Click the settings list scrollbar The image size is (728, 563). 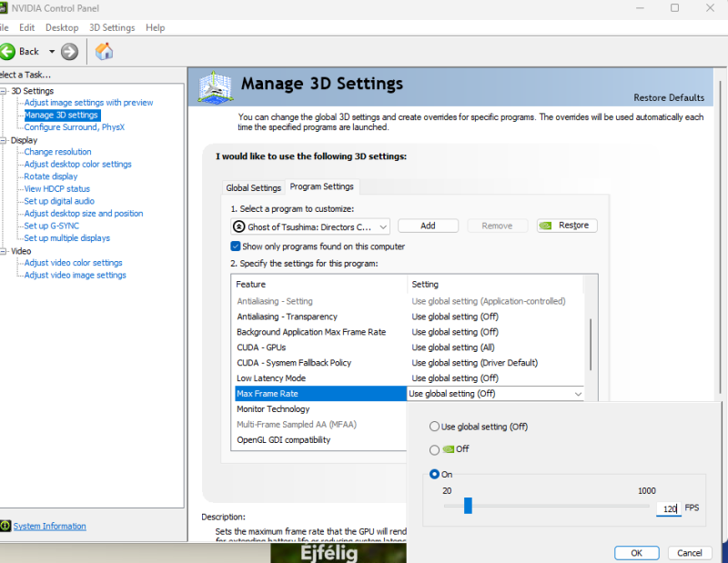coord(591,345)
